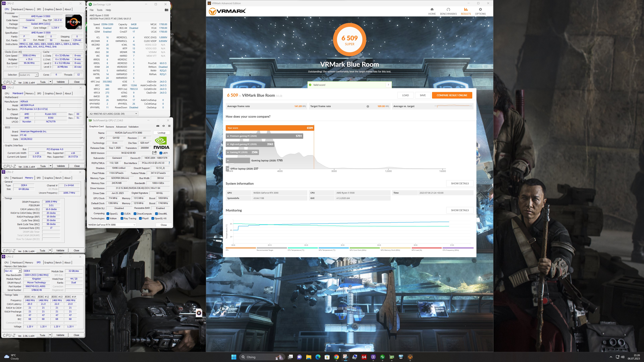Open the weather widget showing 18°C Cloudy
Viewport: 644px width, 362px height.
[x=12, y=357]
